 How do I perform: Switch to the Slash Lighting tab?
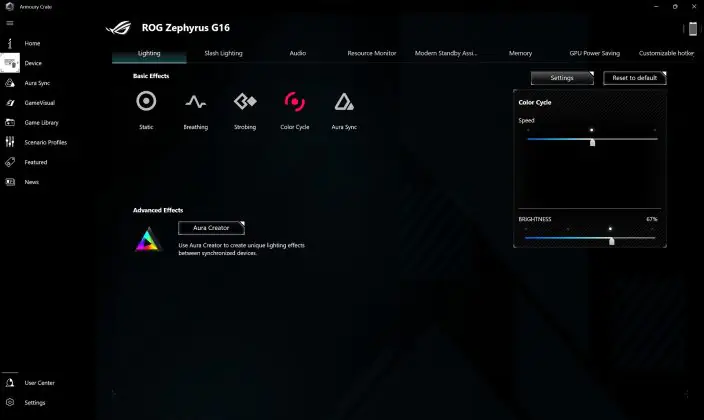click(x=223, y=53)
